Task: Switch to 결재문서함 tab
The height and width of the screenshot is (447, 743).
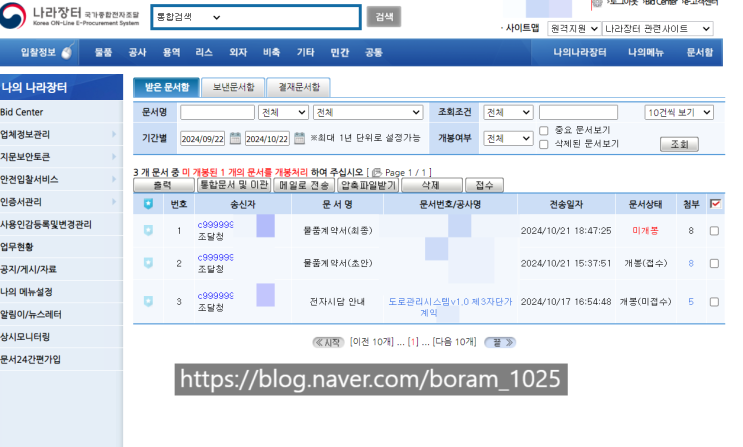Action: click(x=299, y=87)
